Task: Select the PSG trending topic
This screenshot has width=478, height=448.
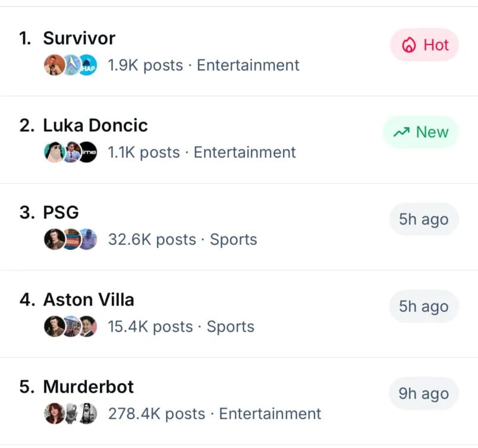Action: 61,213
